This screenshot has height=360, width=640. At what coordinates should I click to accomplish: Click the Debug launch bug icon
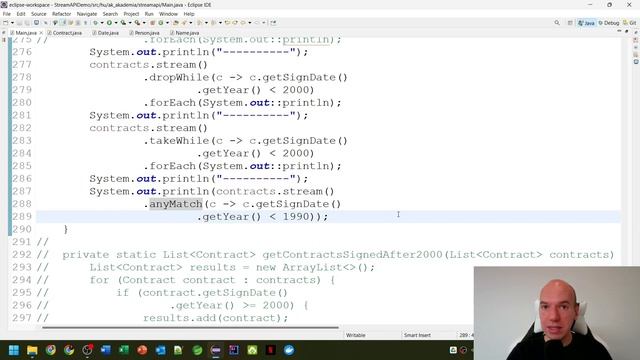click(x=96, y=23)
